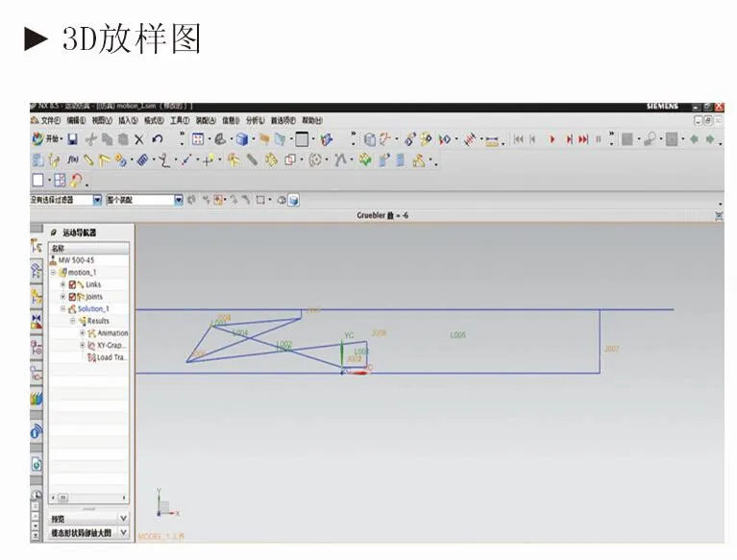Click the red spring force icon in top toolbar
The image size is (737, 560).
tap(470, 139)
